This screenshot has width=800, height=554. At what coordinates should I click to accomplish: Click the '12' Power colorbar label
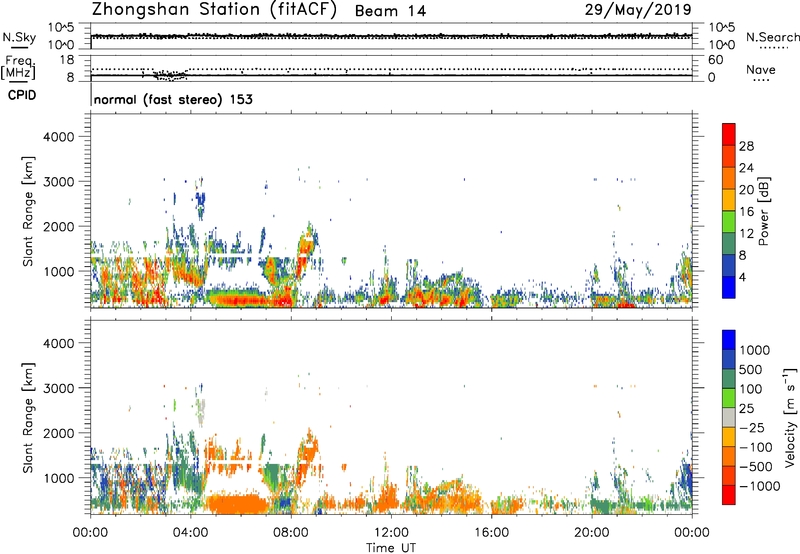click(x=746, y=234)
